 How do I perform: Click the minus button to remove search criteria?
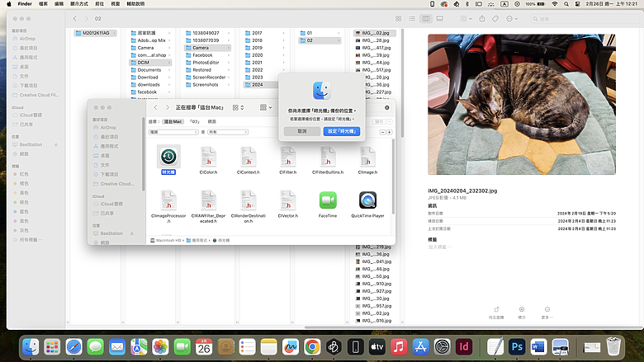382,132
